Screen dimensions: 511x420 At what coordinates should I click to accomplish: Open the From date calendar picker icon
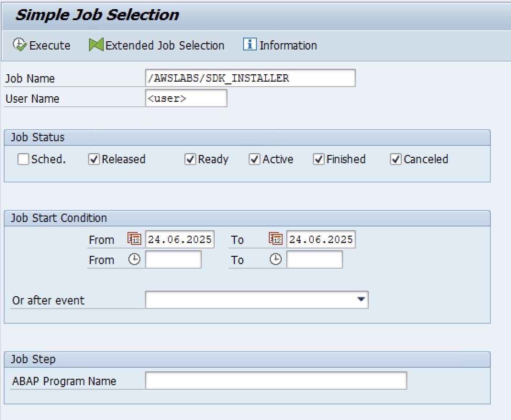pos(134,239)
